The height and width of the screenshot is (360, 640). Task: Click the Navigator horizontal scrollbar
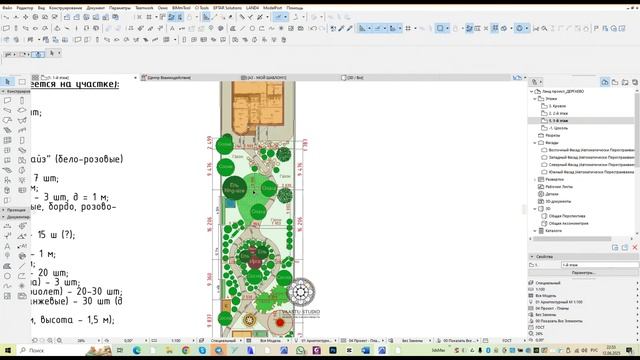coord(571,239)
